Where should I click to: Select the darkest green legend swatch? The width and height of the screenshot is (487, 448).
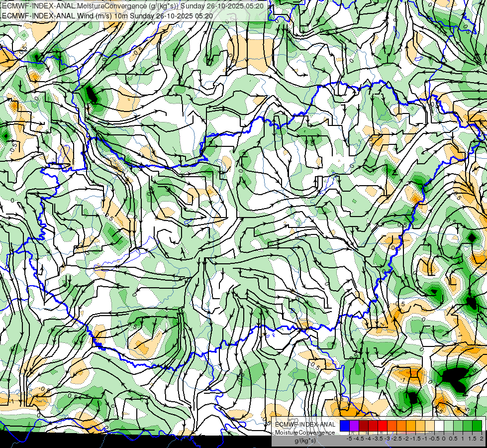pyautogui.click(x=477, y=426)
